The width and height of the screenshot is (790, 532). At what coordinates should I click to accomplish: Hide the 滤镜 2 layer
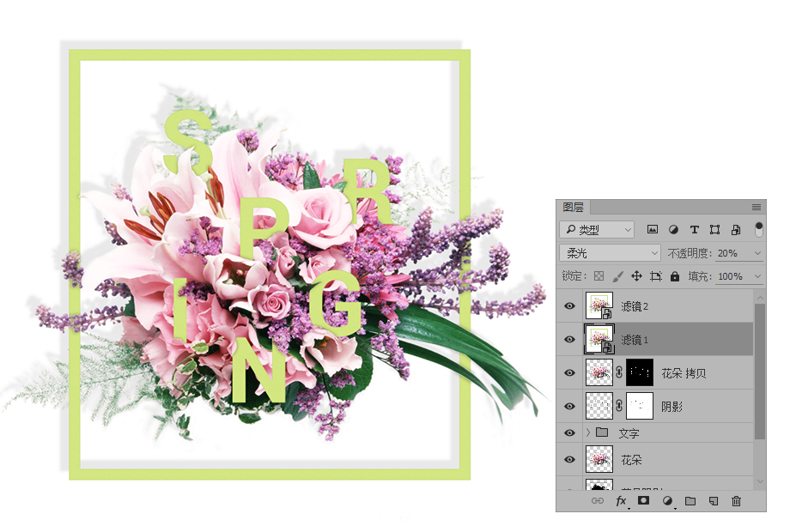569,305
